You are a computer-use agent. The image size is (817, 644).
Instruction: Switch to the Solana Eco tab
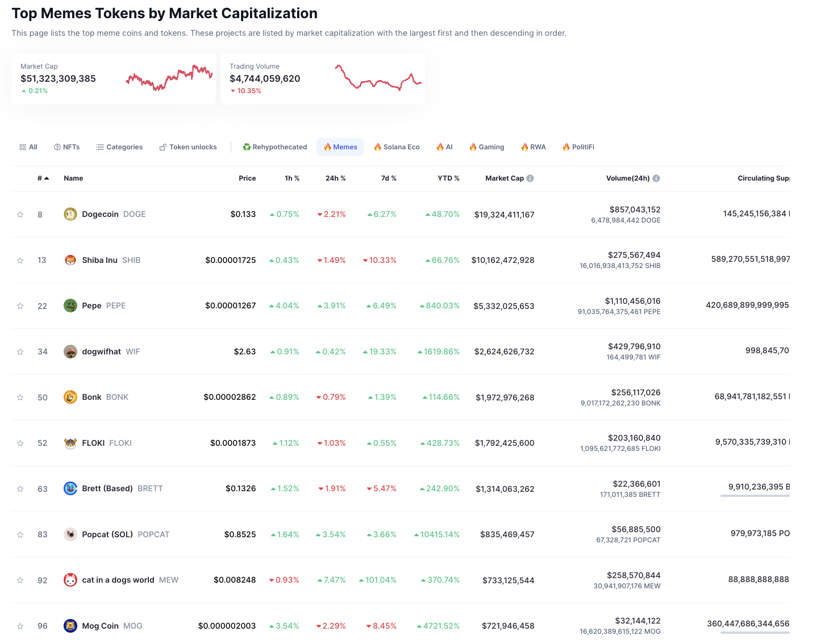pos(397,147)
